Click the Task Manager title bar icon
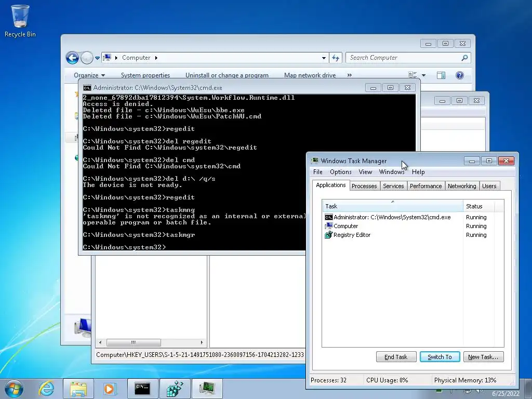The image size is (532, 399). point(315,161)
